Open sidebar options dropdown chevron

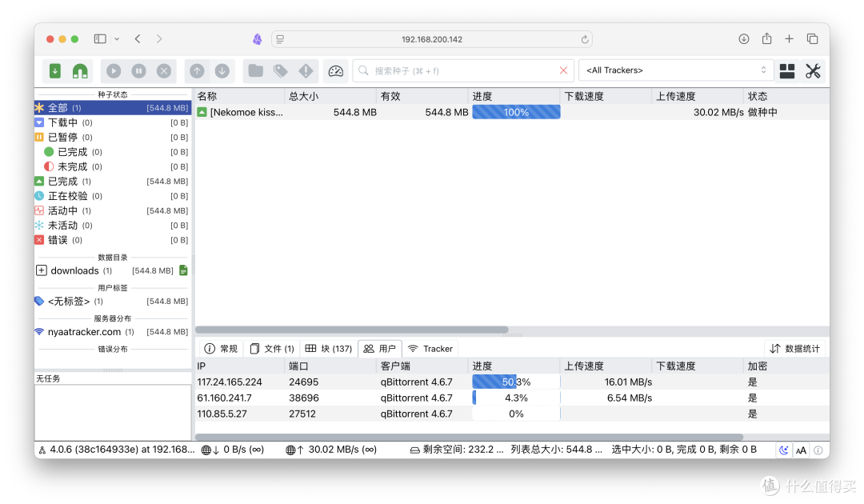(117, 38)
